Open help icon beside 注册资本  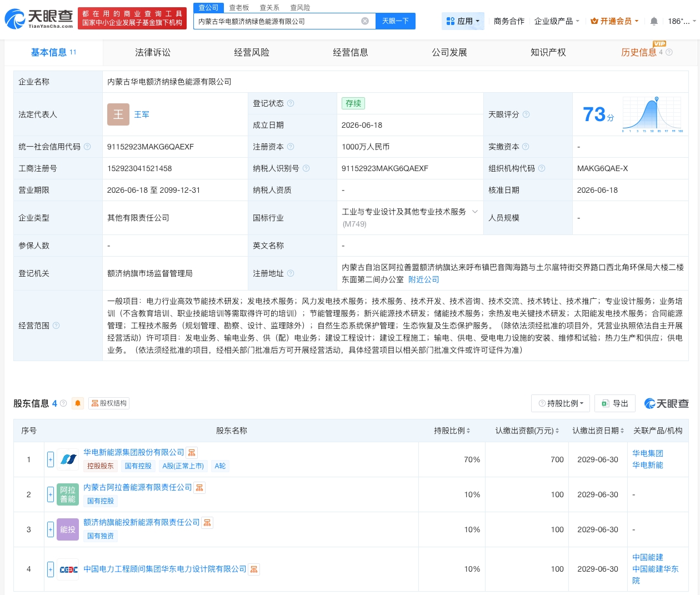[x=291, y=147]
